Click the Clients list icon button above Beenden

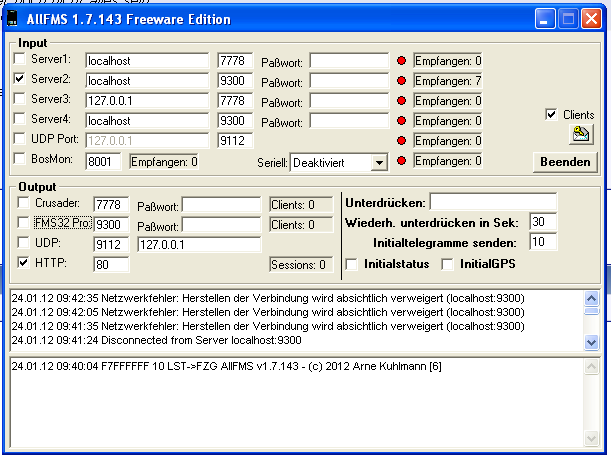(580, 134)
